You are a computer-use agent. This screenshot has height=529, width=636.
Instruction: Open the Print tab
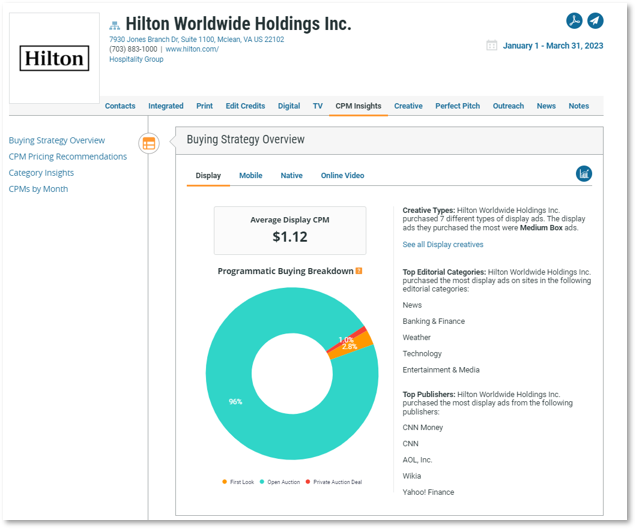click(x=204, y=106)
